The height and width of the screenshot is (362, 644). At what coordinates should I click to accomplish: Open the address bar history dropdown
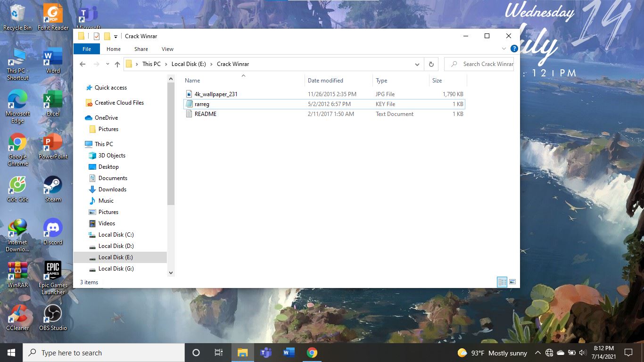point(417,64)
